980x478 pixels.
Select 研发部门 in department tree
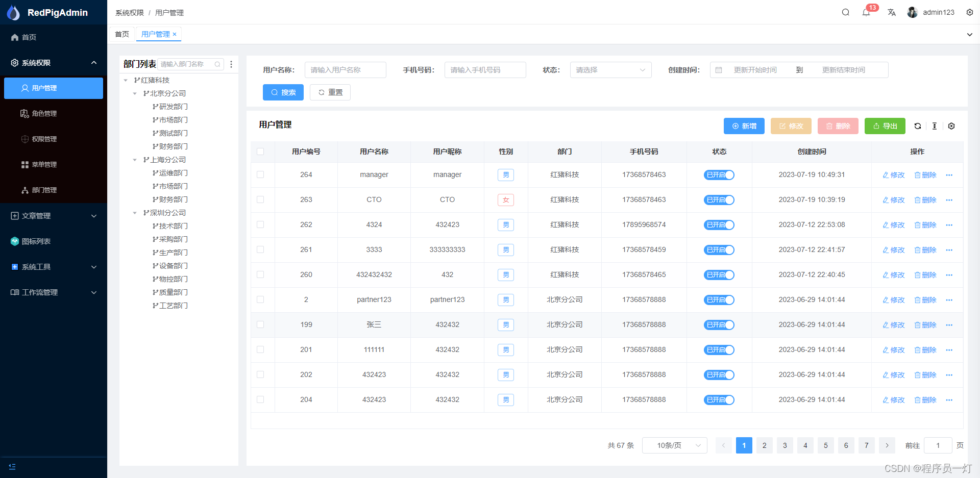coord(174,107)
